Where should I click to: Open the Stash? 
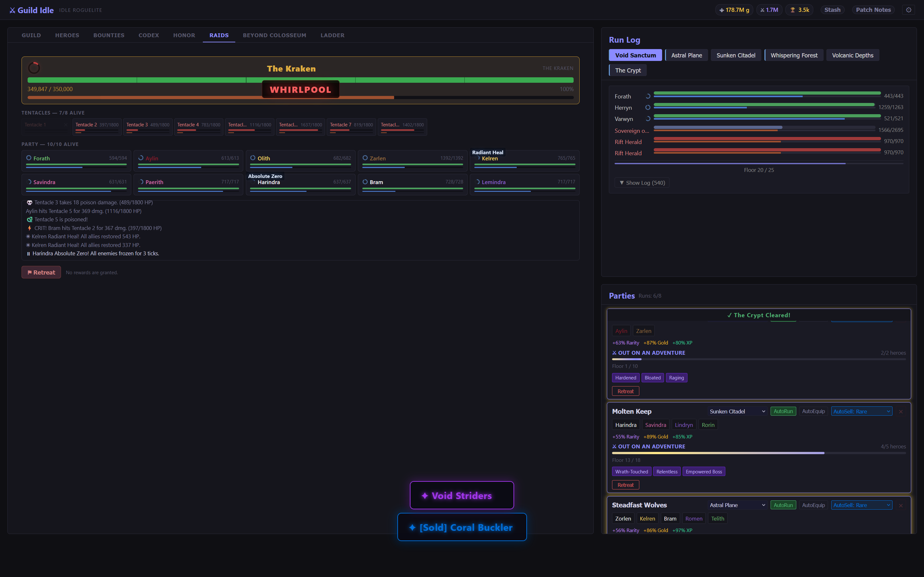[832, 10]
